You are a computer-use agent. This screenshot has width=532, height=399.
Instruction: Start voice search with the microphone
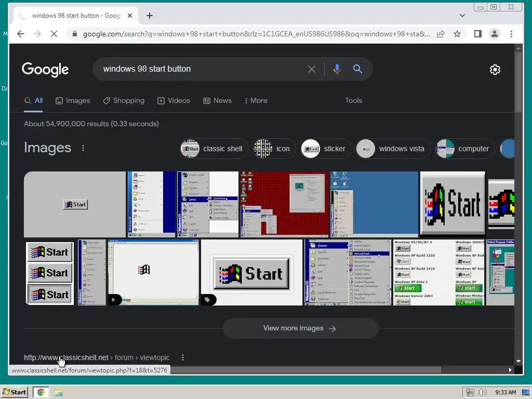click(337, 69)
